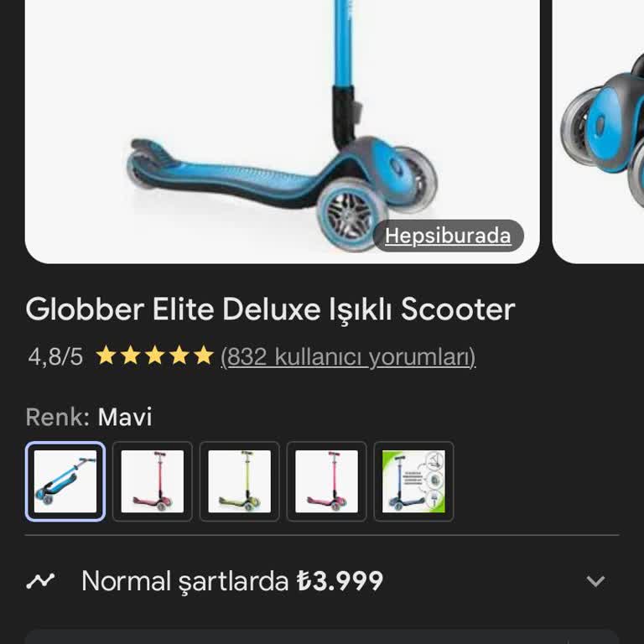Open the 832 kullanıcı yorumları reviews link
Screen dimensions: 644x644
[348, 356]
